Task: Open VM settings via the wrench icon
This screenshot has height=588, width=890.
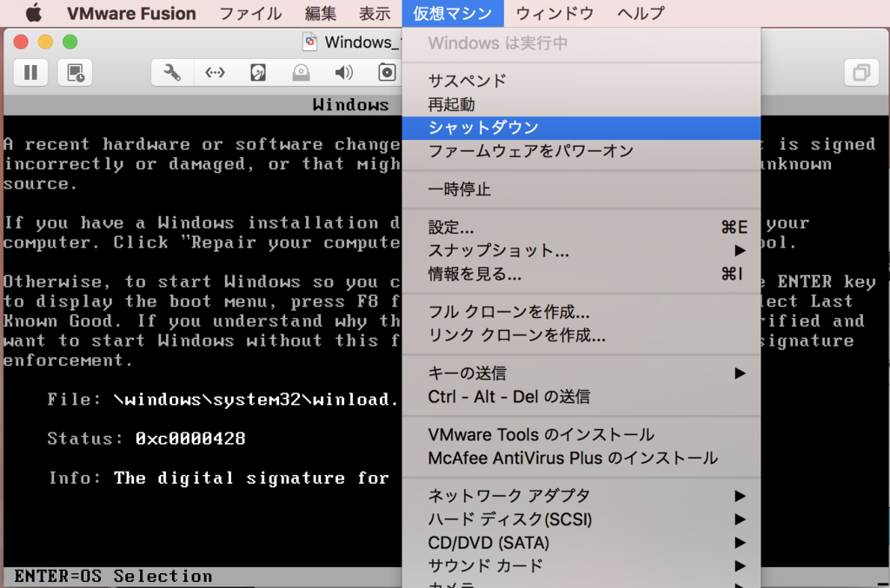Action: [172, 73]
